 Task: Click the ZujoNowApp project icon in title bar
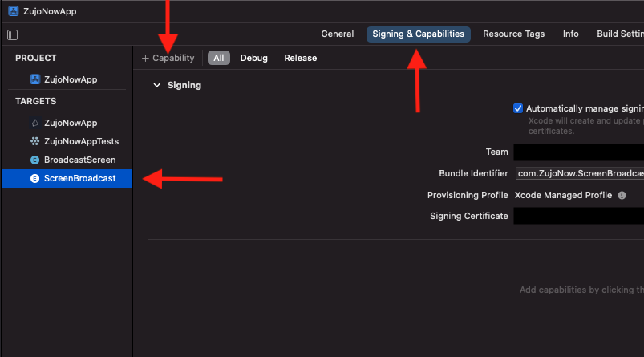(x=13, y=11)
